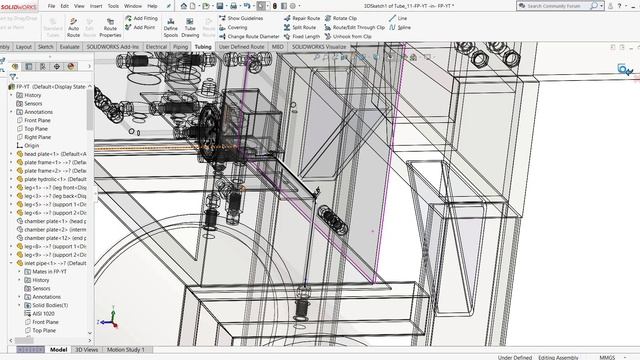Click the Print icon
640x360 pixels.
coord(233,6)
